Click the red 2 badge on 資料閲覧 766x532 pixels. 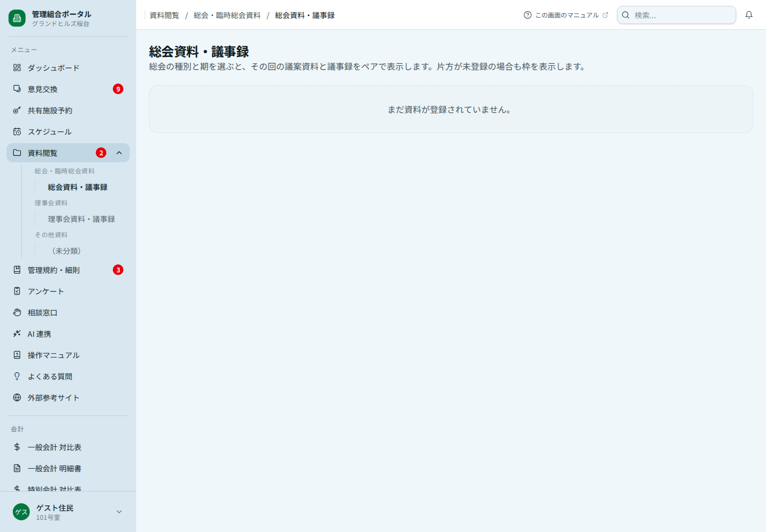pos(101,153)
